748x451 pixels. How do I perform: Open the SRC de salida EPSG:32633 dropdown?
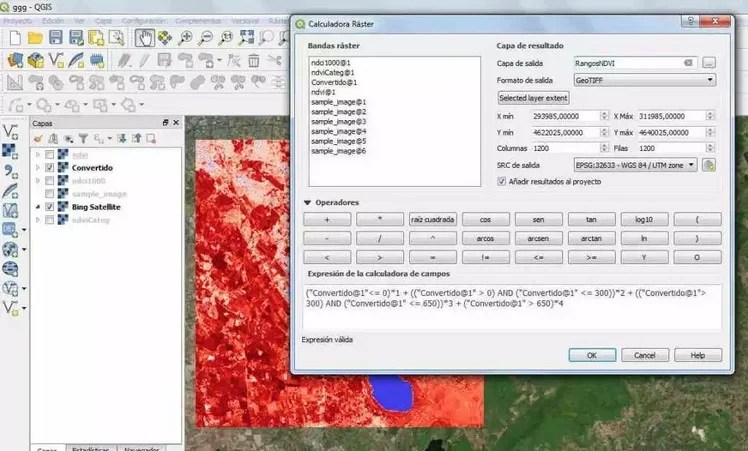pos(635,165)
